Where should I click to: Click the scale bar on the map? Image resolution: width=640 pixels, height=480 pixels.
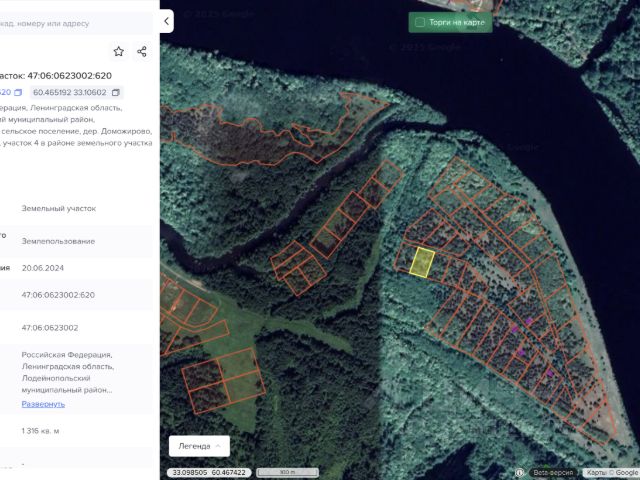click(x=287, y=473)
